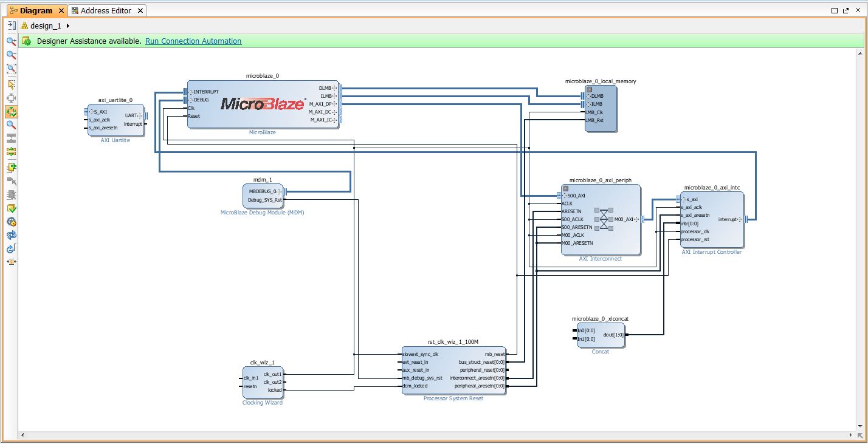Expand the design_1 breadcrumb arrow
Screen dimensions: 868x444
pos(68,26)
